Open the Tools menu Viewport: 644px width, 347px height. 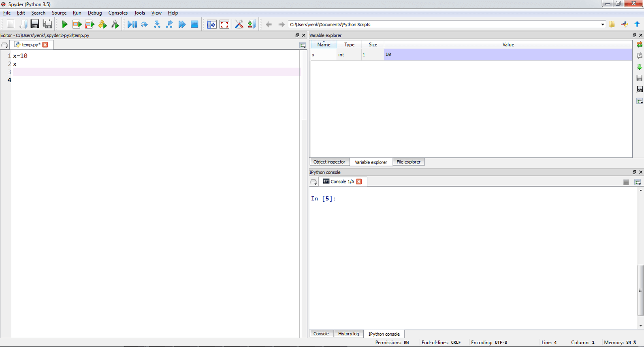139,13
